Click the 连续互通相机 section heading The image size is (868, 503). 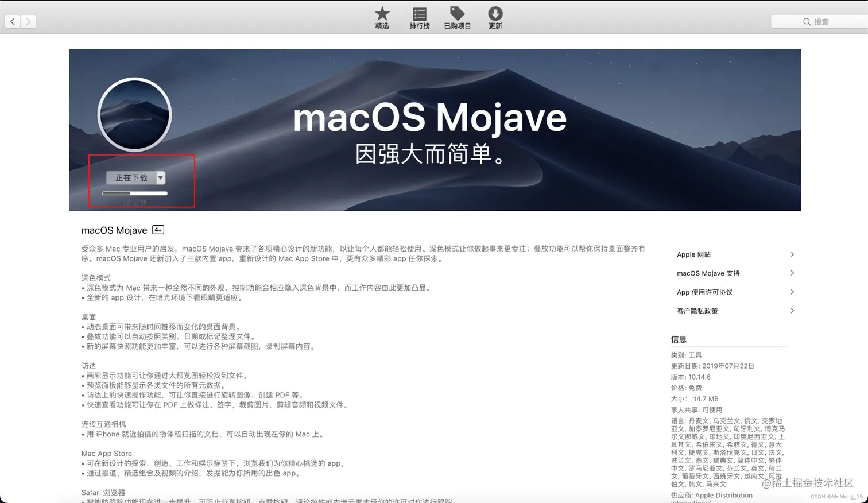pos(103,424)
